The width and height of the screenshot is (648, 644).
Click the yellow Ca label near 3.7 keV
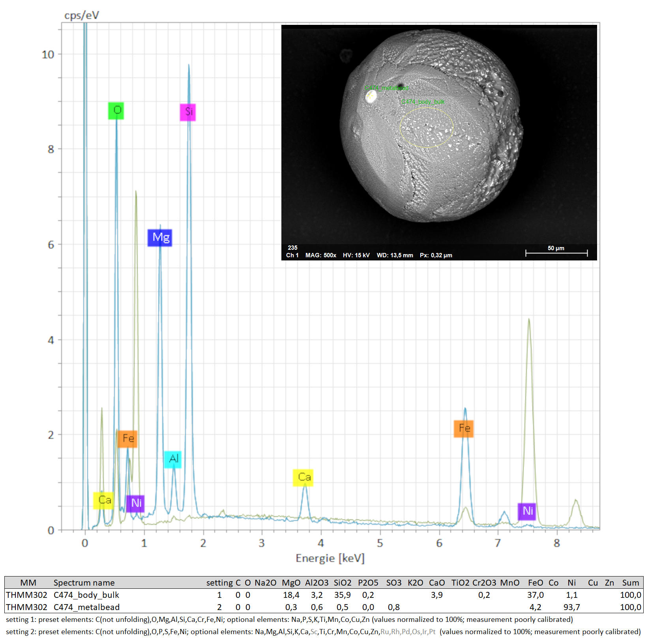pyautogui.click(x=303, y=477)
